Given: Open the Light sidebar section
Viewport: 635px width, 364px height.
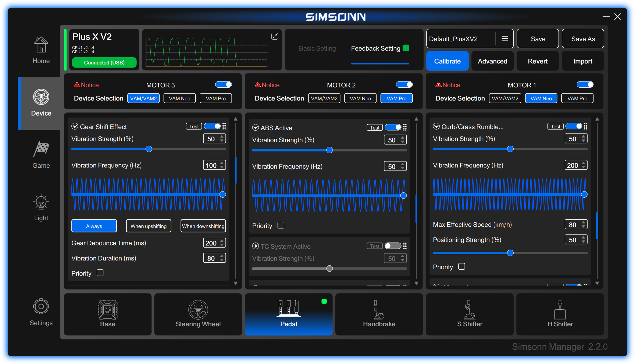Looking at the screenshot, I should click(41, 207).
